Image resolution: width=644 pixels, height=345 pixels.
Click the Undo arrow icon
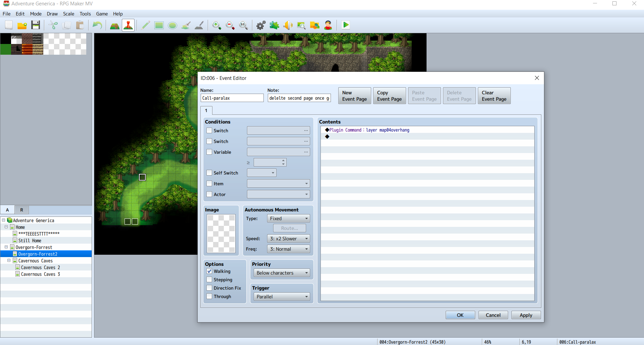[97, 25]
